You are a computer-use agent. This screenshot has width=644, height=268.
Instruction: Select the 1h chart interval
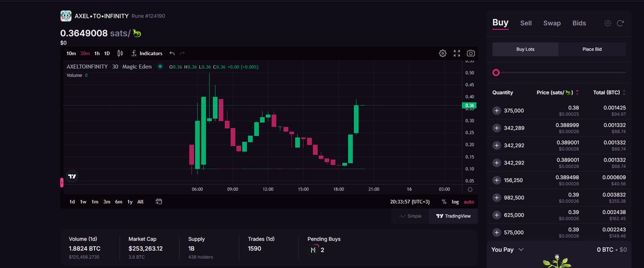97,53
